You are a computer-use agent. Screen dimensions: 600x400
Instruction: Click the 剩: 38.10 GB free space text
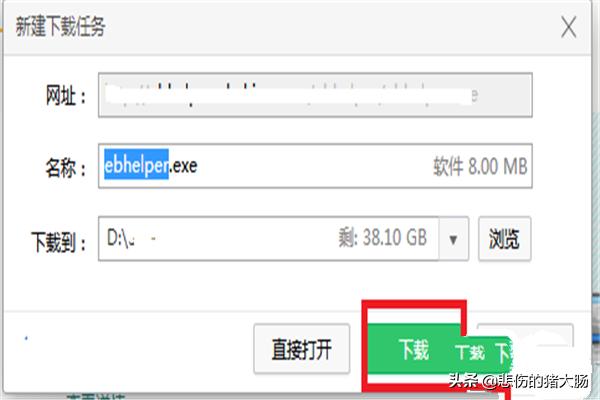tap(382, 237)
